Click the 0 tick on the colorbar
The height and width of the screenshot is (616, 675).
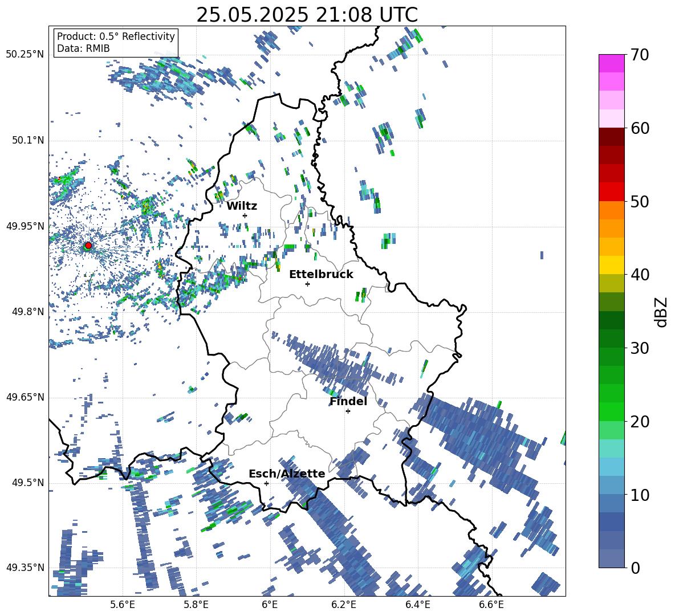(x=635, y=568)
